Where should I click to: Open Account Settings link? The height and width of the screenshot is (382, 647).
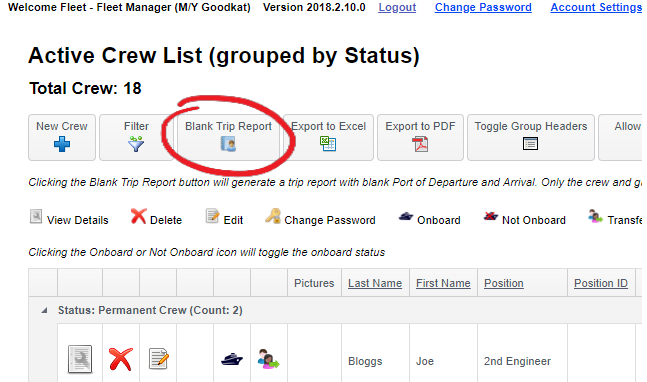pos(596,7)
